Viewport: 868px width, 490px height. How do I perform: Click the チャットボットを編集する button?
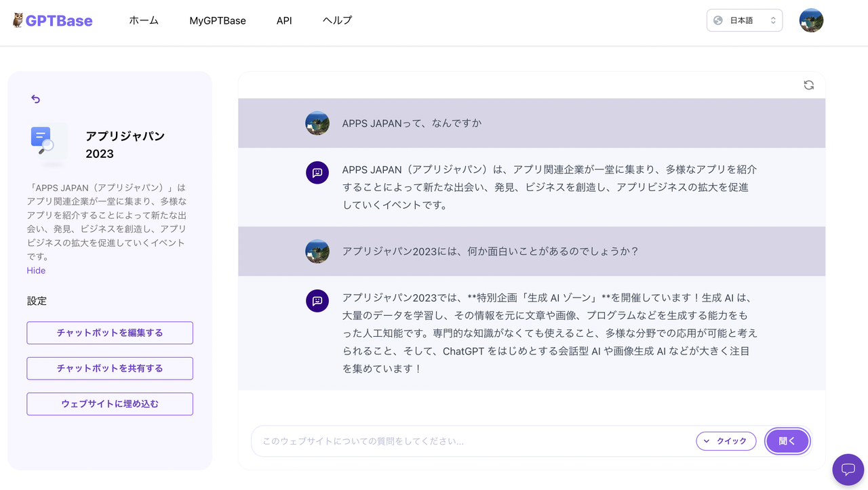[x=110, y=333]
